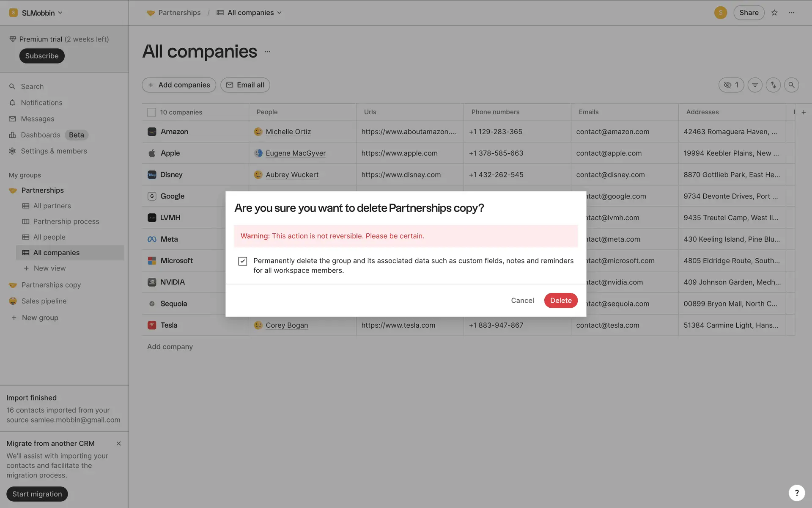
Task: Open the help question mark button
Action: click(796, 493)
